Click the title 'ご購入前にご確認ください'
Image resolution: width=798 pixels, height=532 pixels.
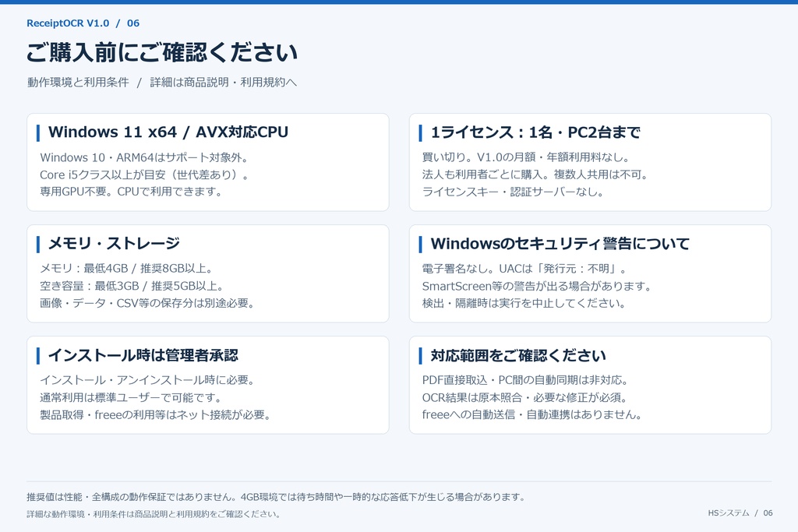pos(162,52)
